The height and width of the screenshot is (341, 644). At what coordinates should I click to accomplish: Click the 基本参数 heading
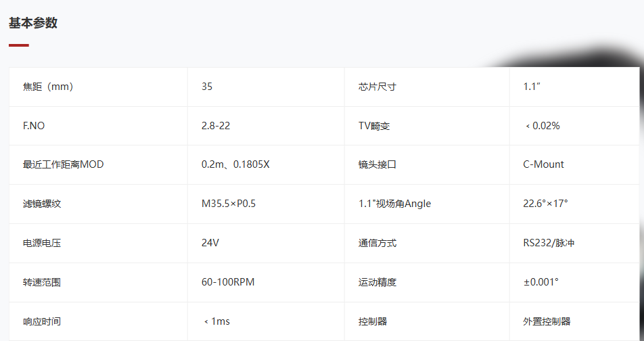(x=33, y=23)
